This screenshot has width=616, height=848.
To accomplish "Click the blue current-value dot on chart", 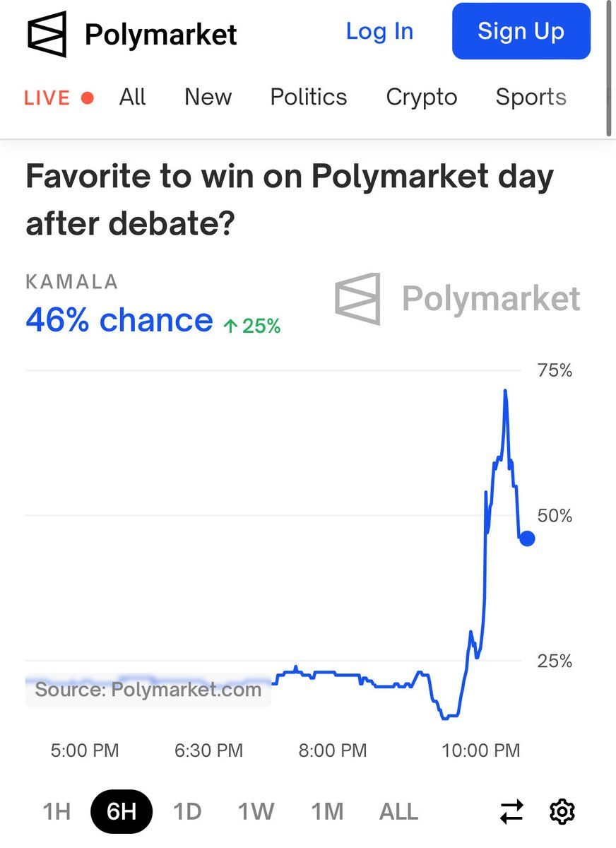I will 526,538.
